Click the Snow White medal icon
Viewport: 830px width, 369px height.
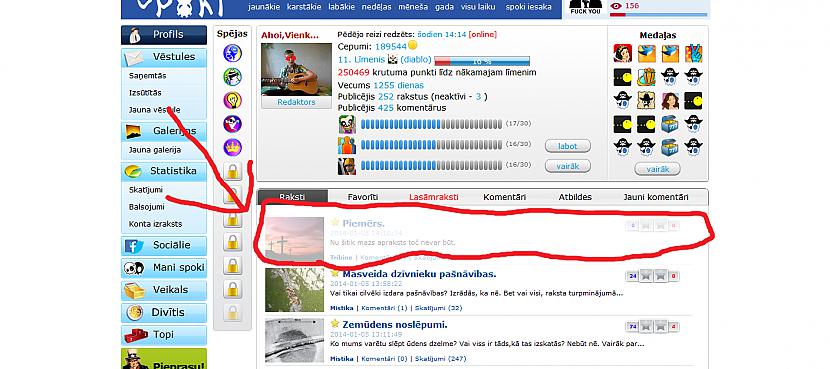[x=622, y=53]
